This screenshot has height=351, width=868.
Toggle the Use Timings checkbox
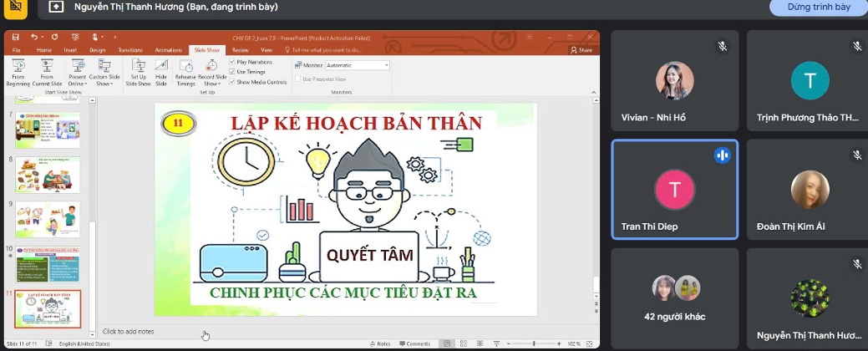(232, 72)
